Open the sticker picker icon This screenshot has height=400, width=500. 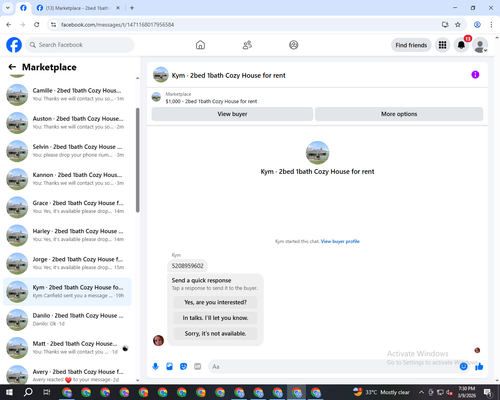183,367
